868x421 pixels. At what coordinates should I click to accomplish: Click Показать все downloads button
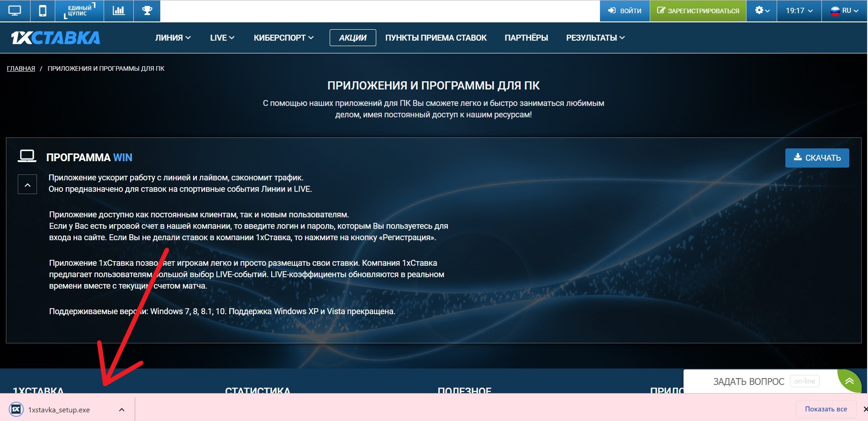(x=826, y=409)
